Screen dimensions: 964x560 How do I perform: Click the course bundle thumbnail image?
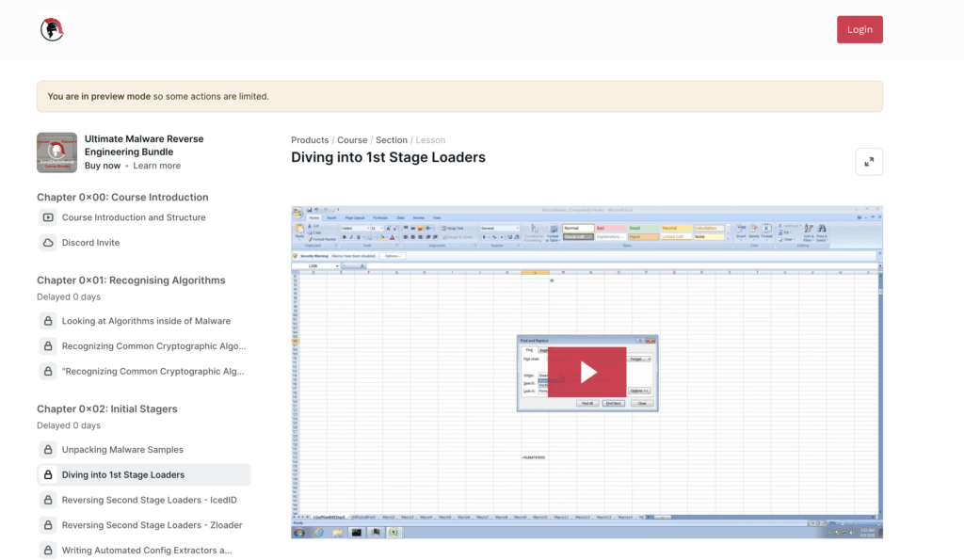tap(56, 152)
